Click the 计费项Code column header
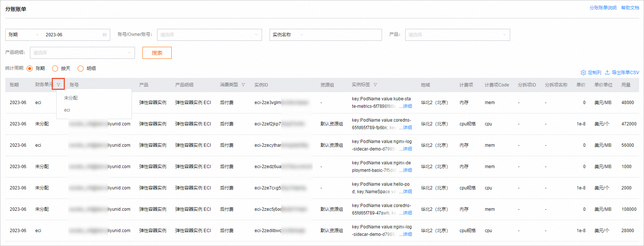 [497, 85]
